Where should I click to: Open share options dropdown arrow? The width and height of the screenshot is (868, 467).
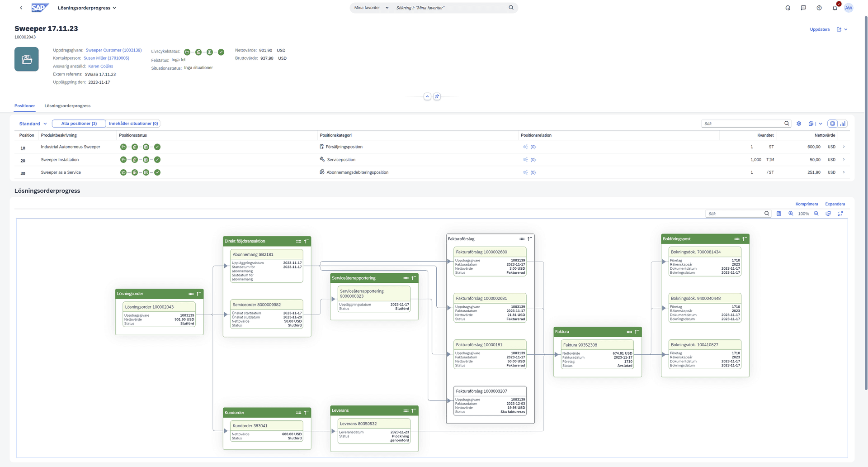pyautogui.click(x=846, y=29)
